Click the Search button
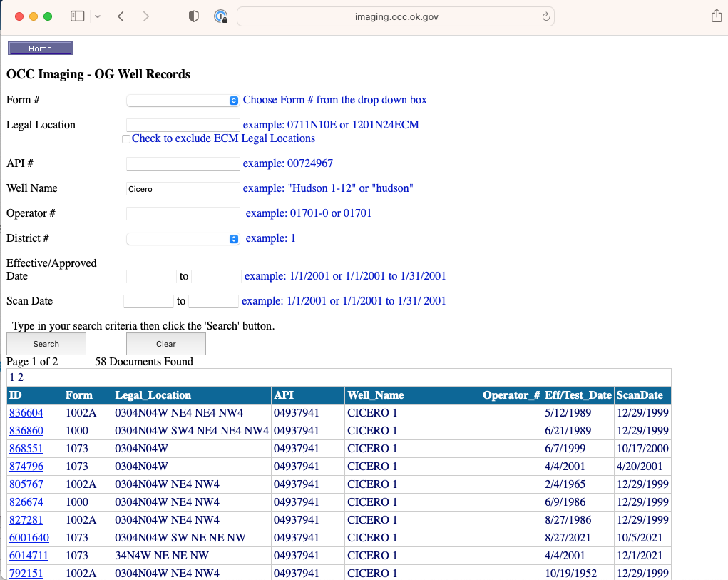The height and width of the screenshot is (580, 728). coord(46,344)
